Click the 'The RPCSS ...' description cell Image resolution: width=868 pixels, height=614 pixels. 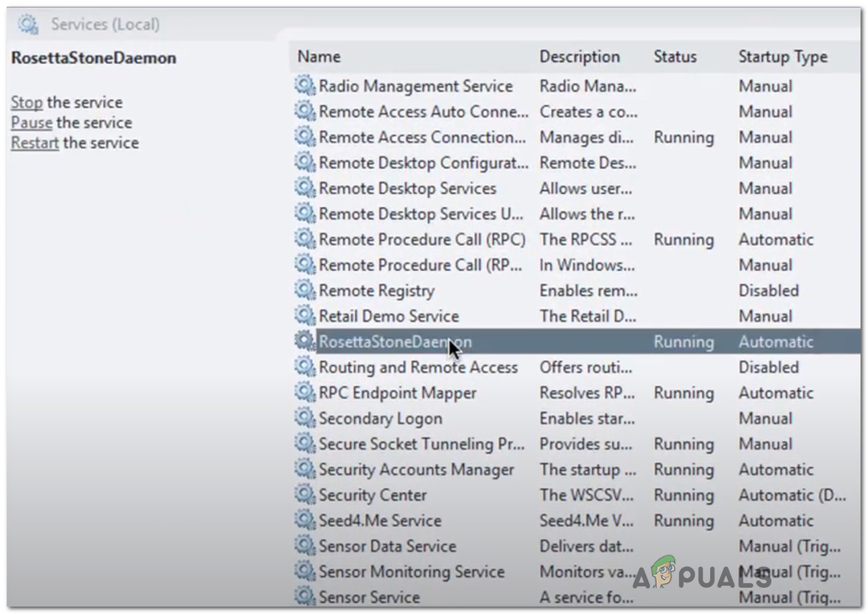(x=585, y=239)
